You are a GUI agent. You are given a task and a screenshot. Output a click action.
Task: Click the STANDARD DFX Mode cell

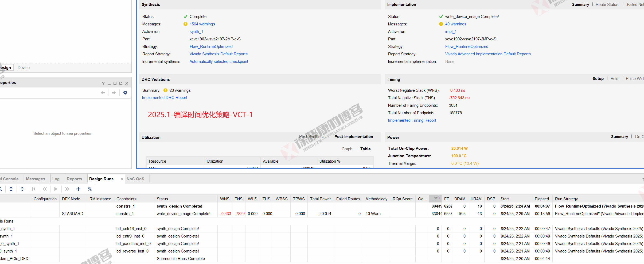(73, 214)
